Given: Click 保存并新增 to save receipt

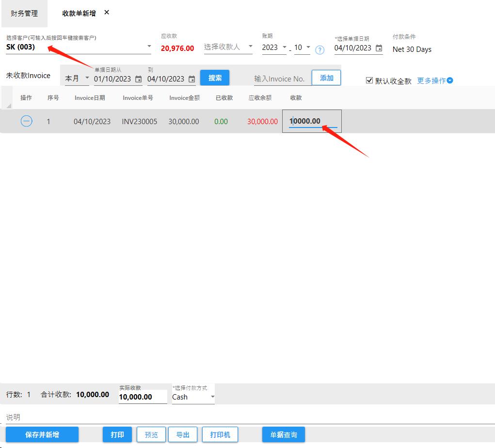Looking at the screenshot, I should tap(42, 435).
